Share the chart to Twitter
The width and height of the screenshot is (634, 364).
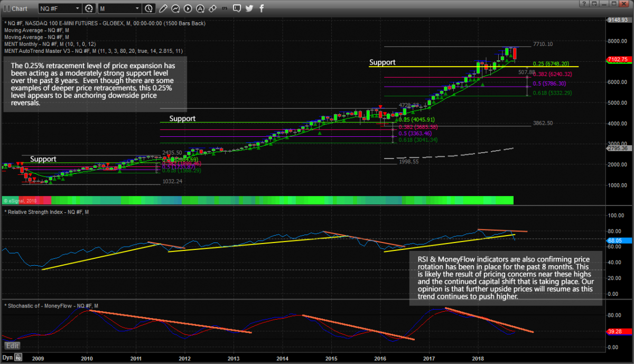[249, 8]
